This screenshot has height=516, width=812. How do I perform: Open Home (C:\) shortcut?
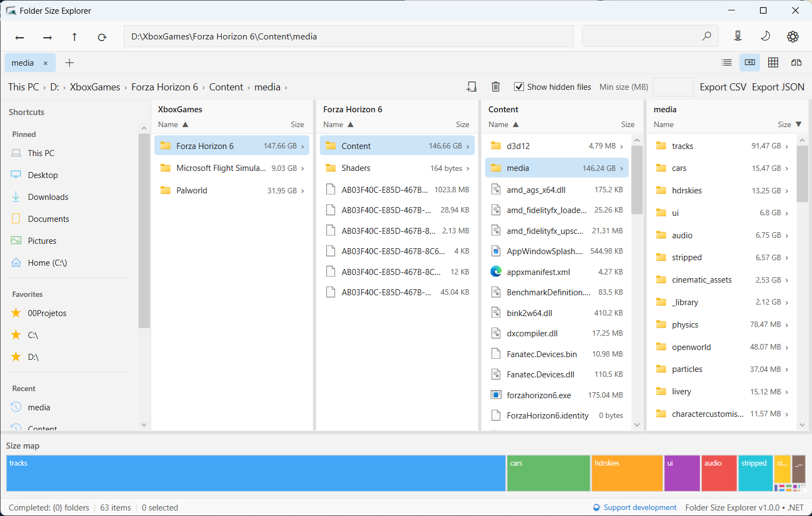point(47,263)
